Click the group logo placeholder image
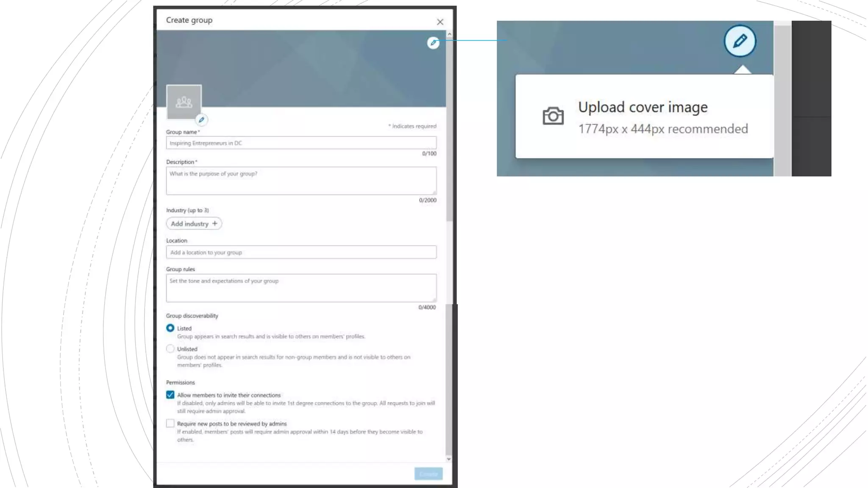The width and height of the screenshot is (868, 488). 184,102
